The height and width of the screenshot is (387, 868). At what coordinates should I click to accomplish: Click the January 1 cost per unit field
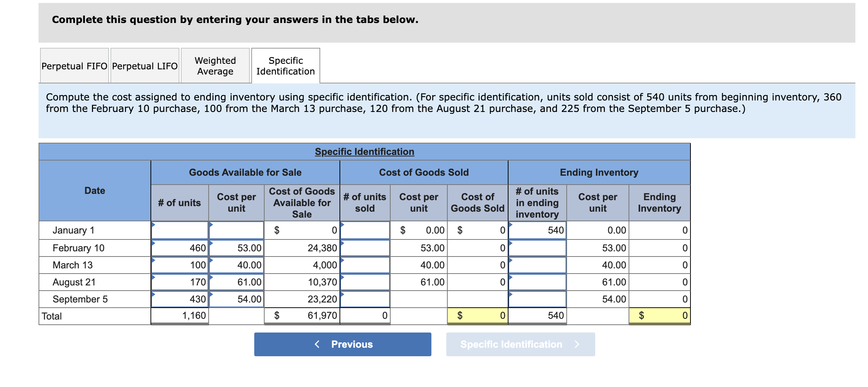pos(236,230)
